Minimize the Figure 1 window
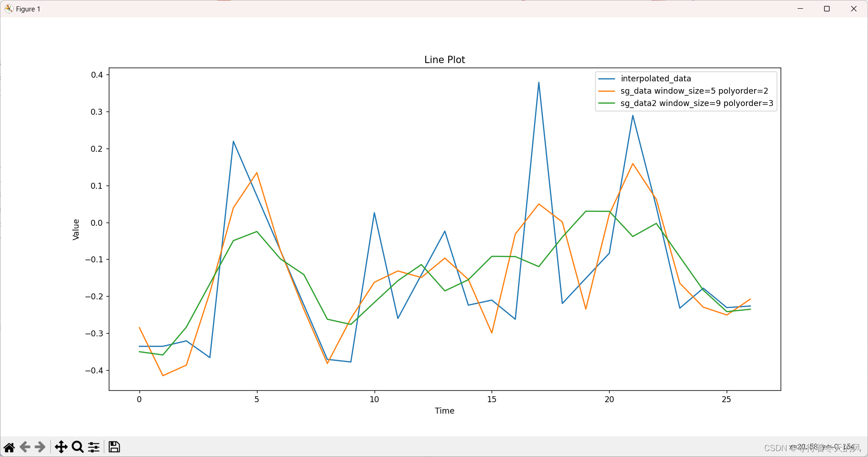The image size is (868, 457). pos(800,9)
